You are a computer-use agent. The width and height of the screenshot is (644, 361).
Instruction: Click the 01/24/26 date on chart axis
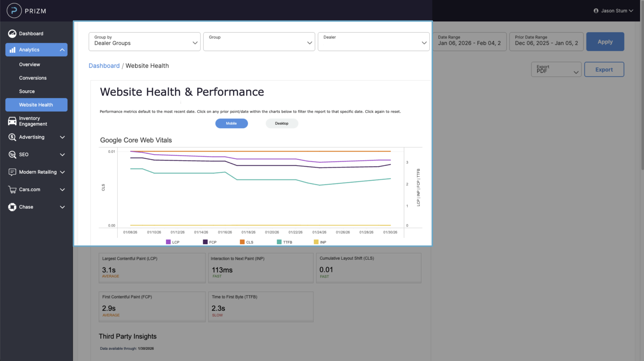click(x=319, y=232)
